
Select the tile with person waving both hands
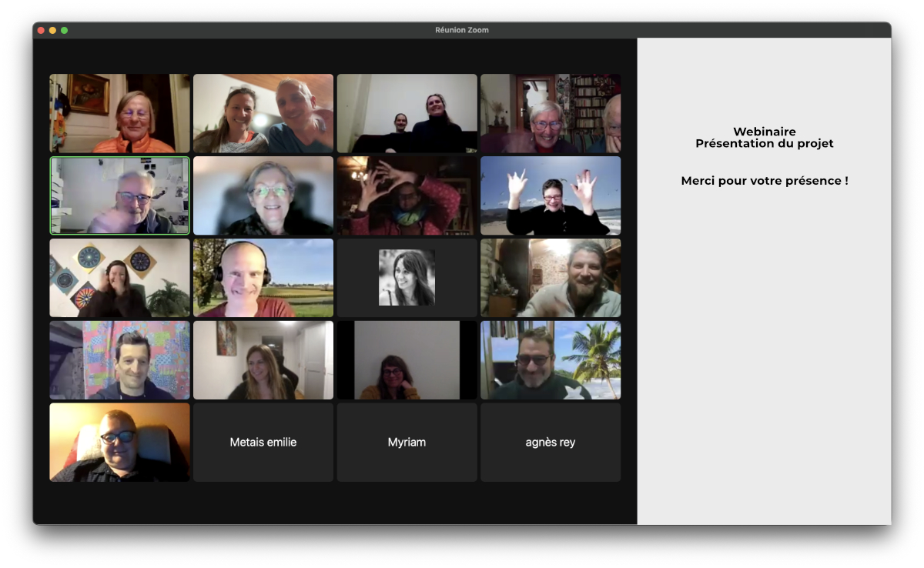pos(551,195)
